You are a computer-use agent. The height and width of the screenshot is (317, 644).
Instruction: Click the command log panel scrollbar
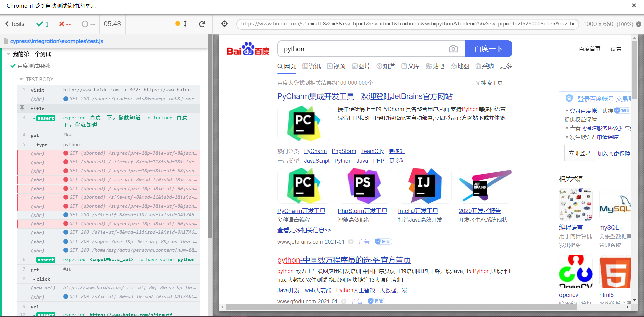210,136
